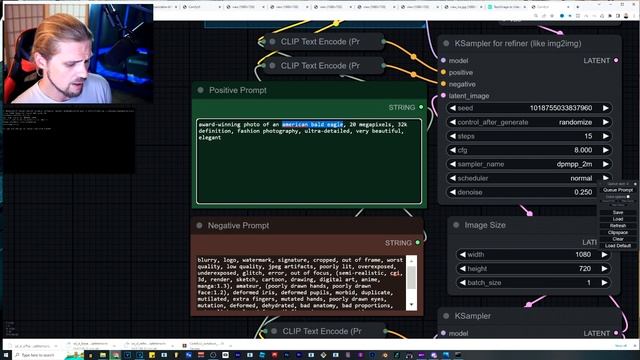Click inside the Negative Prompt text area

301,282
